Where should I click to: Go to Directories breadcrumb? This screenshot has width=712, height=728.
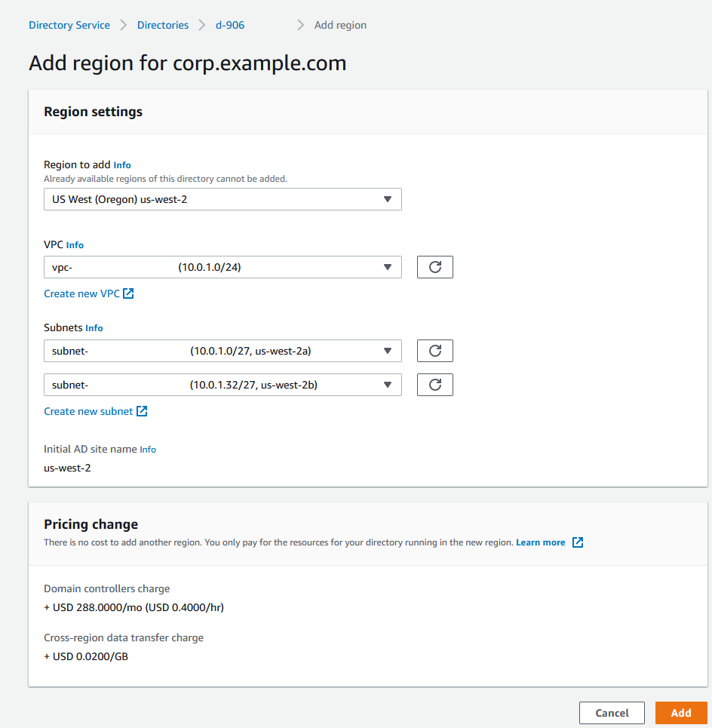(163, 25)
